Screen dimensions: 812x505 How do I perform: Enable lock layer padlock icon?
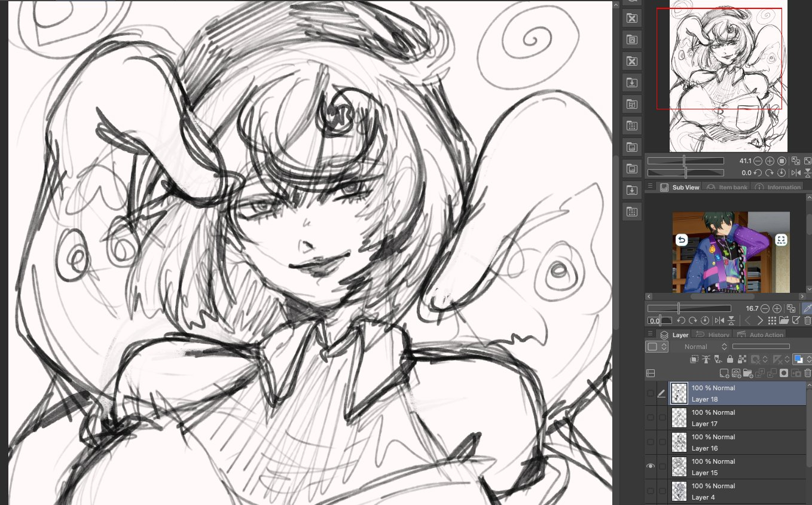click(730, 359)
